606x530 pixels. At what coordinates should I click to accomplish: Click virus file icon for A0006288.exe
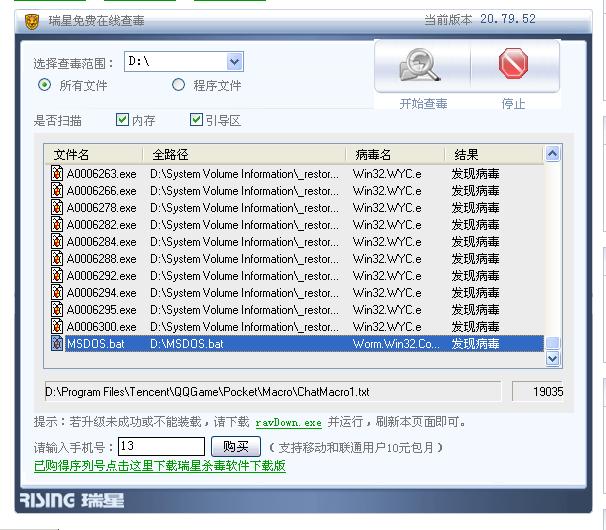point(57,258)
